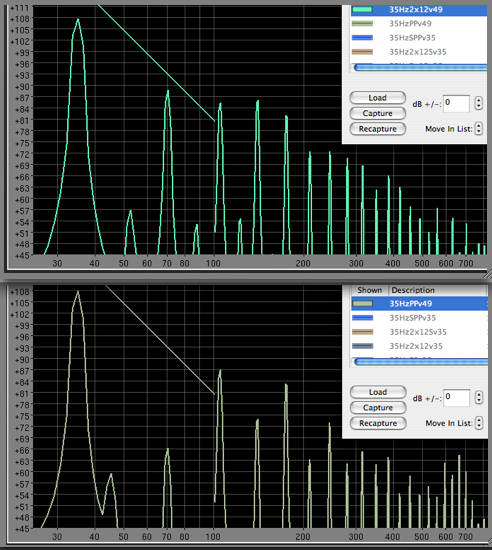Screen dimensions: 492x550
Task: Click Recapture button in top analyzer panel
Action: (x=378, y=129)
